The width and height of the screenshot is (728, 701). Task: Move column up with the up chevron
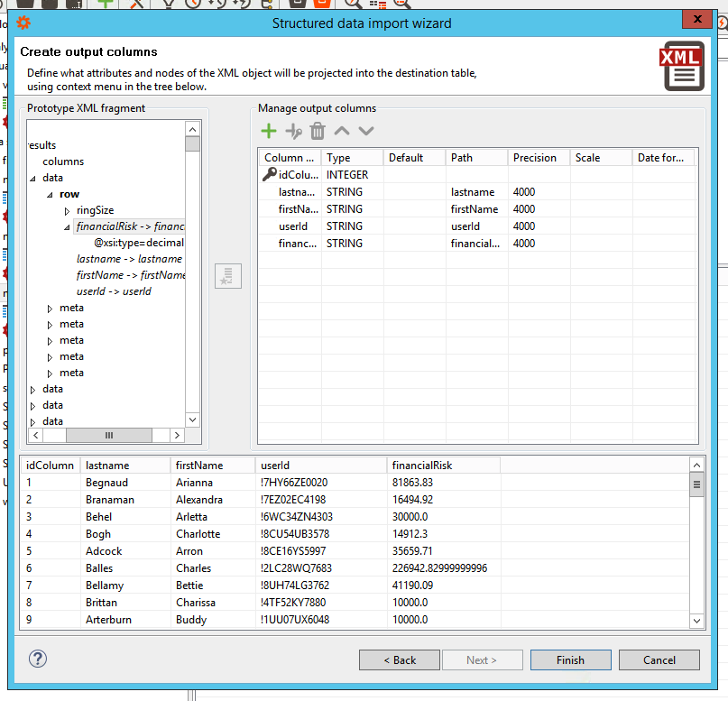point(342,132)
